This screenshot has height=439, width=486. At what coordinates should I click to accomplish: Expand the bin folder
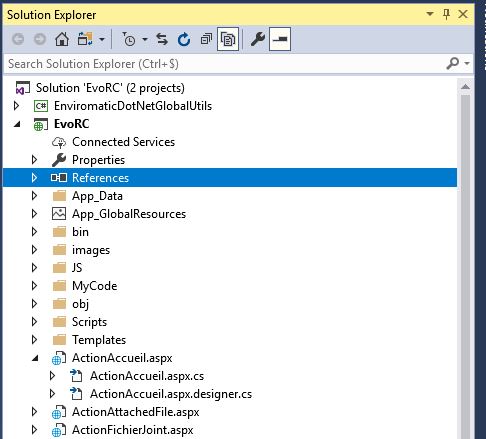(x=34, y=232)
